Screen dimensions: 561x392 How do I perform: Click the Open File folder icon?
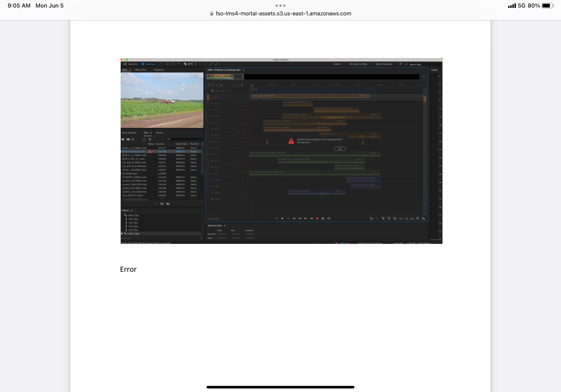pos(123,139)
